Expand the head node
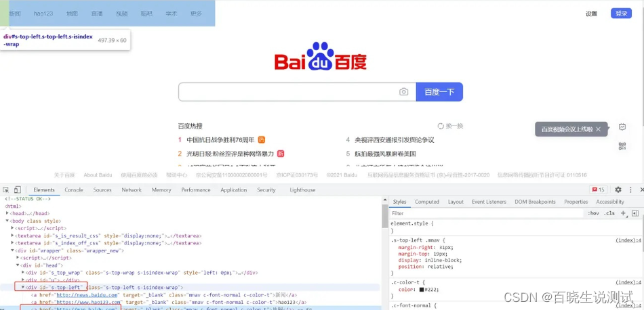The width and height of the screenshot is (644, 310). tap(7, 213)
